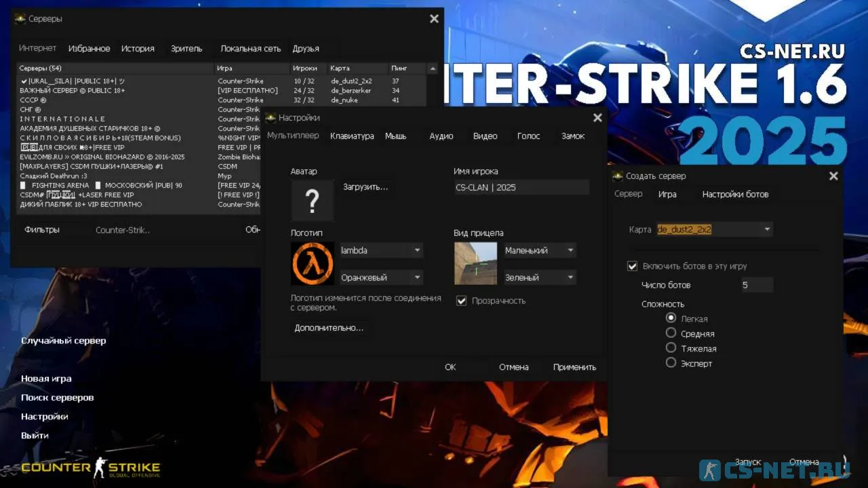Viewport: 868px width, 488px height.
Task: Click the icon in Create Server title bar
Action: (618, 176)
